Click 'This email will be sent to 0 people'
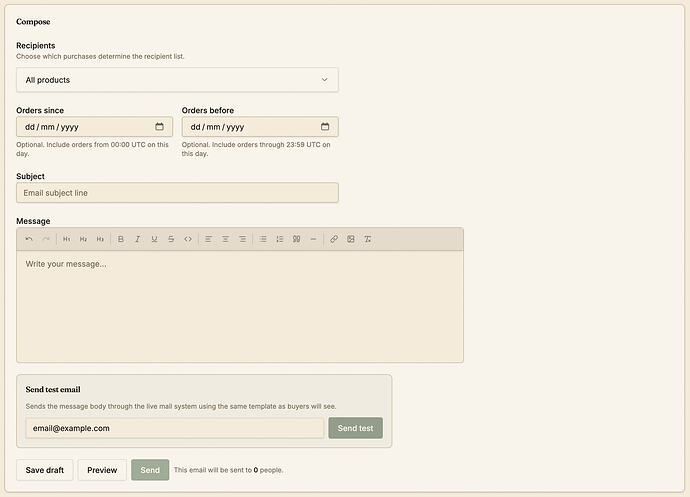This screenshot has height=497, width=690. [228, 470]
